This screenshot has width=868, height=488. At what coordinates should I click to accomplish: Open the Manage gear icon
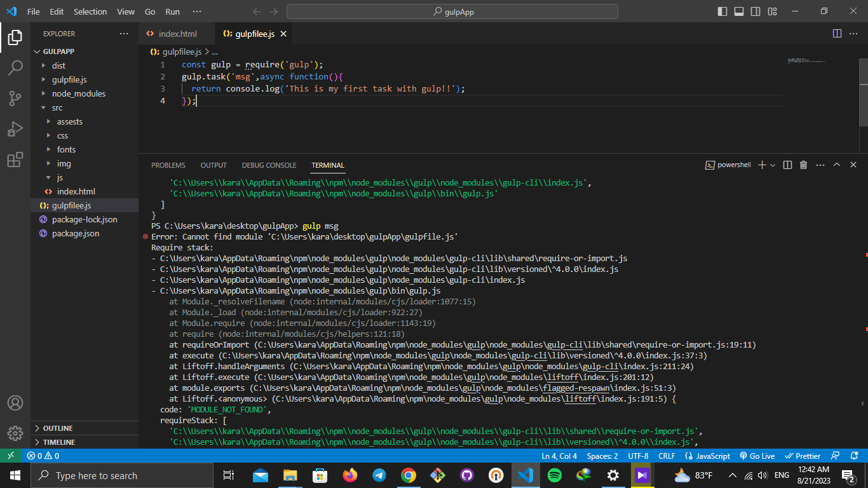[15, 433]
